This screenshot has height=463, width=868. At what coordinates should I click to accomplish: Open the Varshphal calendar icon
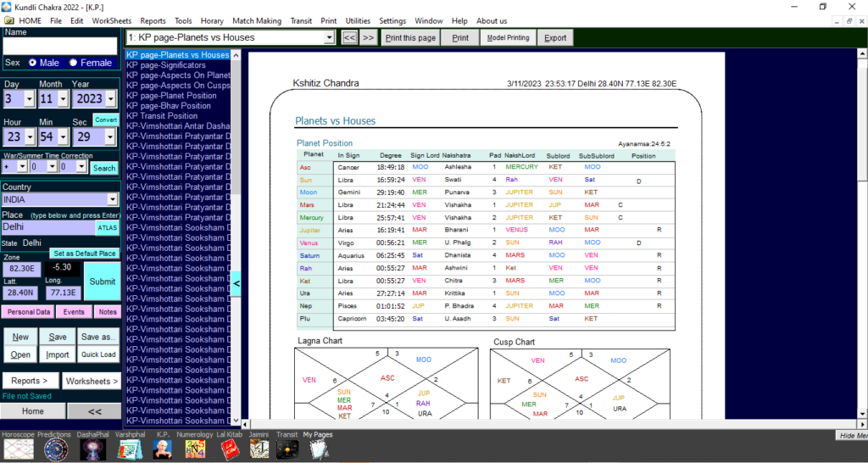[x=130, y=449]
